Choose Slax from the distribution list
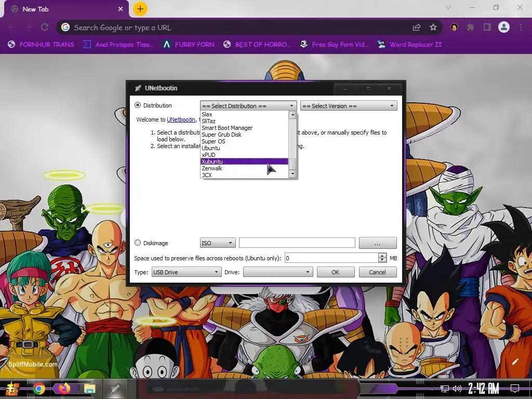532x399 pixels. (x=244, y=114)
